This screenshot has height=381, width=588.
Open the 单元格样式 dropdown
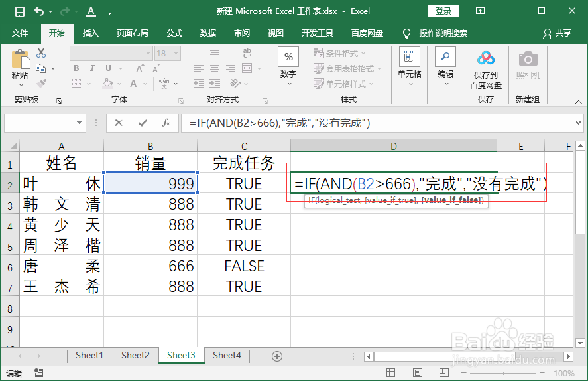[x=343, y=84]
